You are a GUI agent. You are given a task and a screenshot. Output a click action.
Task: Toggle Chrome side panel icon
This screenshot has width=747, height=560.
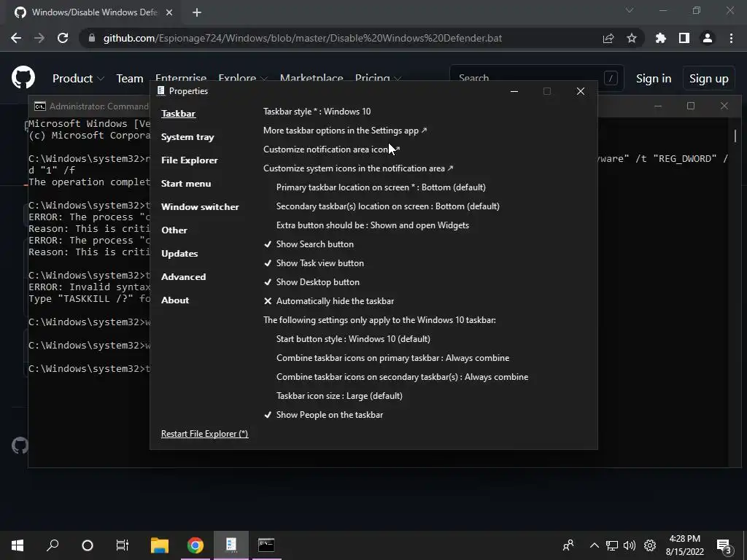click(684, 38)
